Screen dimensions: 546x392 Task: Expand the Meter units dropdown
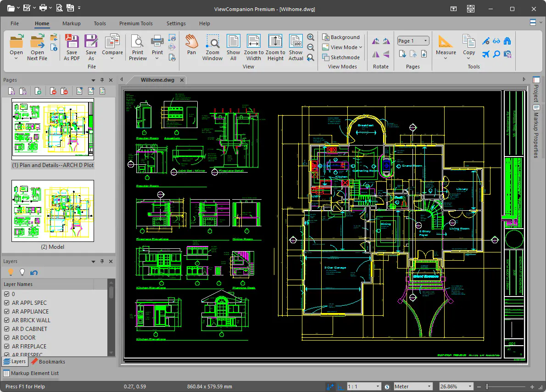[x=413, y=386]
